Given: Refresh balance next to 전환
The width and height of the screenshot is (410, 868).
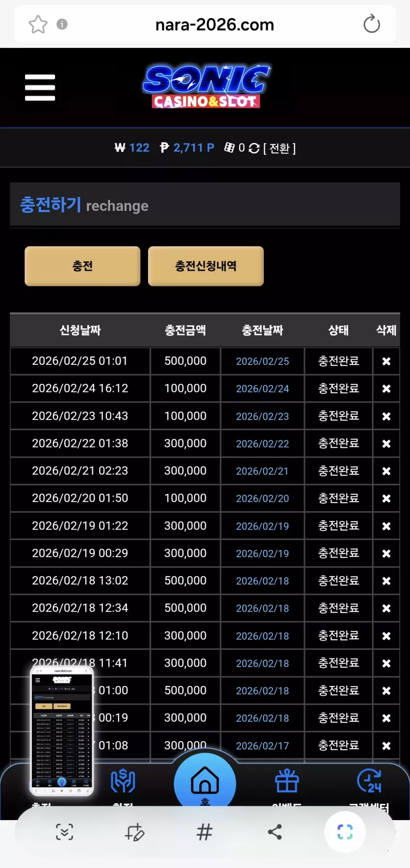Looking at the screenshot, I should coord(254,148).
